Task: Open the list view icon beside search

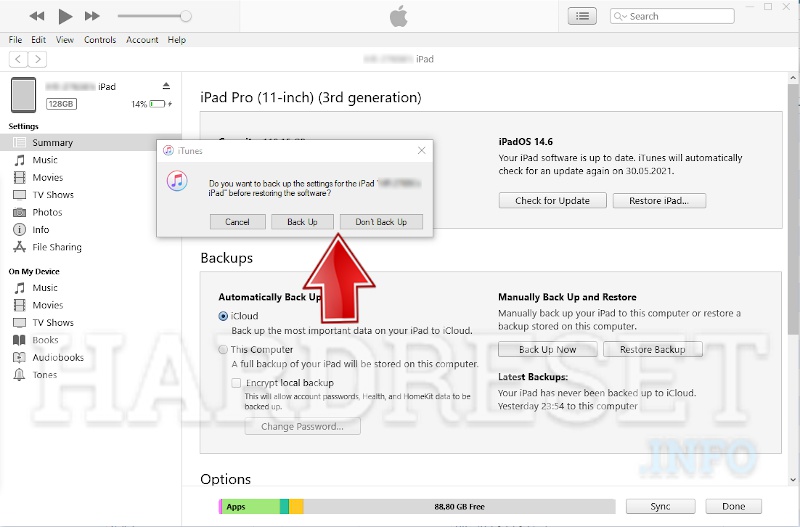Action: [581, 16]
